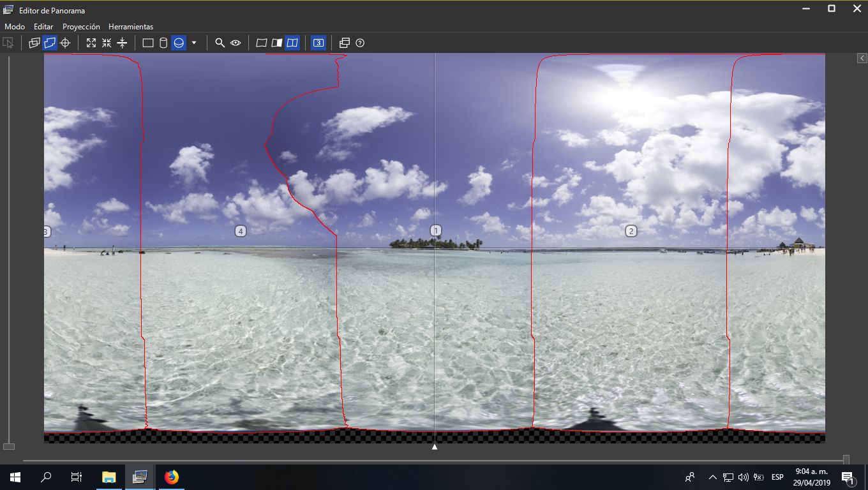The height and width of the screenshot is (490, 868).
Task: Expand the collapsed side panel chevron
Action: [862, 58]
